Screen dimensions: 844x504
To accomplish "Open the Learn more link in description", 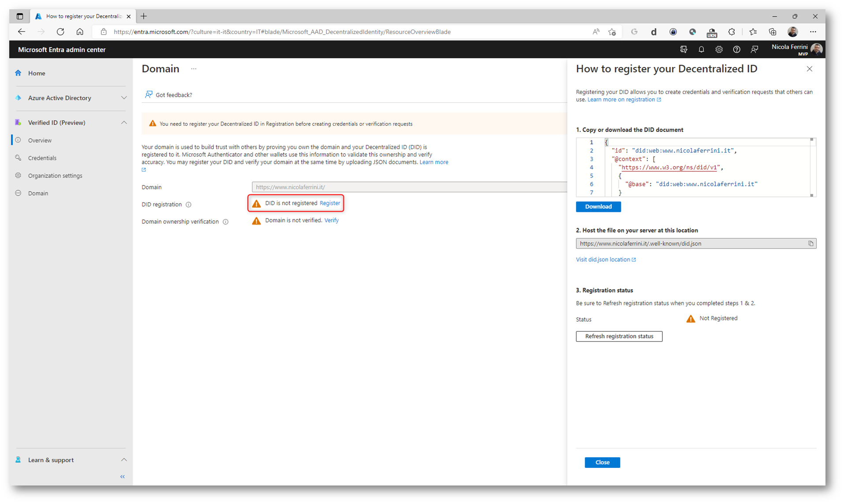I will coord(434,162).
